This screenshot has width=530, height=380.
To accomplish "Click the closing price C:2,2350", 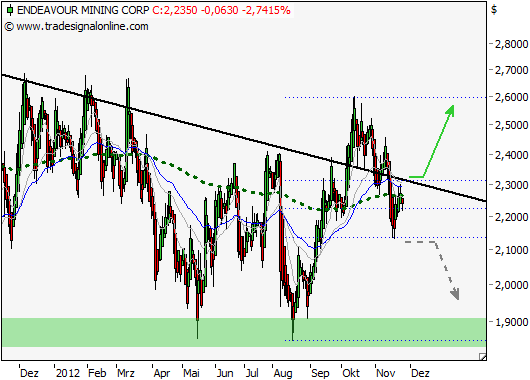I will coord(174,10).
